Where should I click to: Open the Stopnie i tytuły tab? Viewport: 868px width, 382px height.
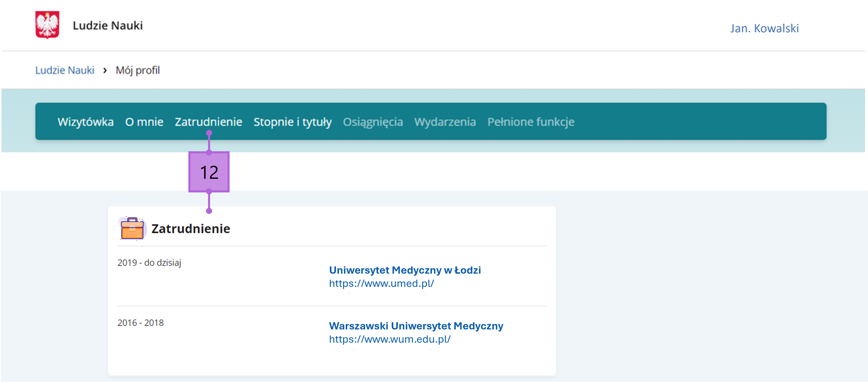click(x=292, y=122)
